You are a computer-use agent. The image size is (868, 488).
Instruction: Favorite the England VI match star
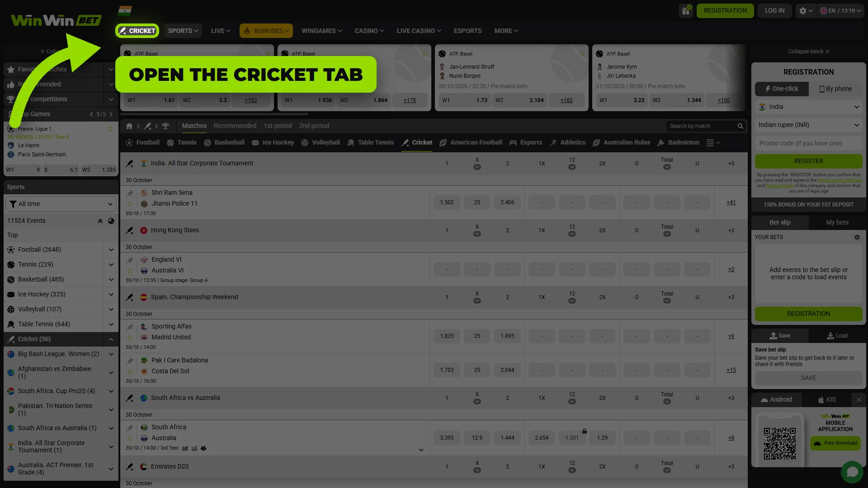(x=130, y=271)
